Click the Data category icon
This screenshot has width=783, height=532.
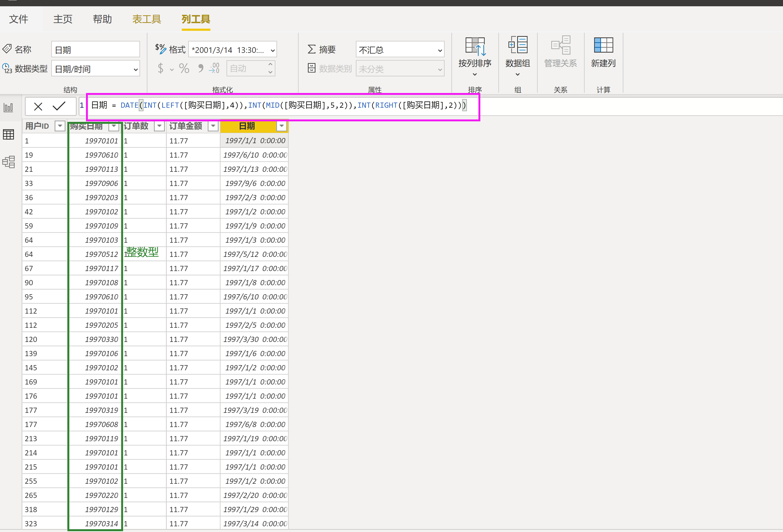(311, 68)
